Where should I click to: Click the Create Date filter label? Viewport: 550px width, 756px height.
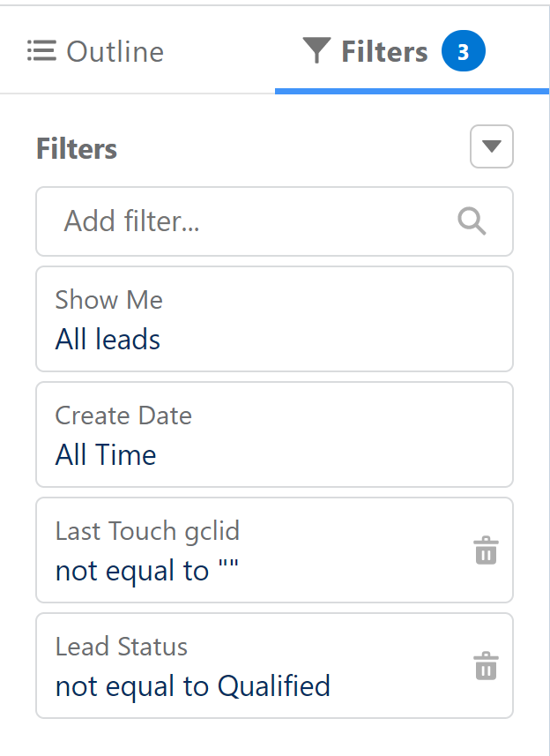(x=123, y=415)
